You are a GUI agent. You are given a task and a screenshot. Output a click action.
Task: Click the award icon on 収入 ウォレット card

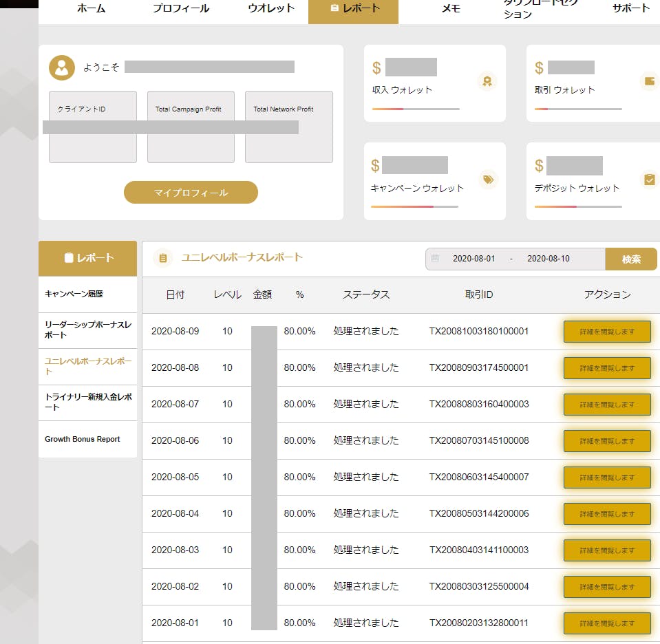click(487, 81)
